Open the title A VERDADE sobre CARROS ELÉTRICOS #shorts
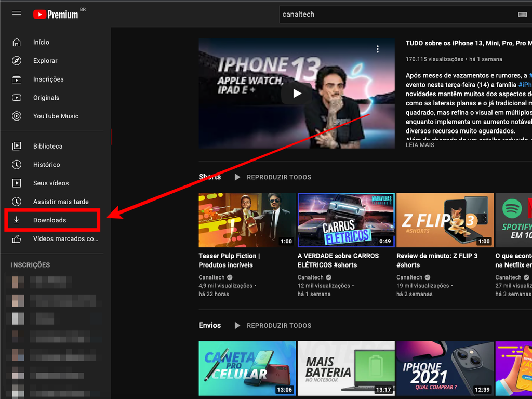Screen dimensions: 532x399 click(338, 260)
